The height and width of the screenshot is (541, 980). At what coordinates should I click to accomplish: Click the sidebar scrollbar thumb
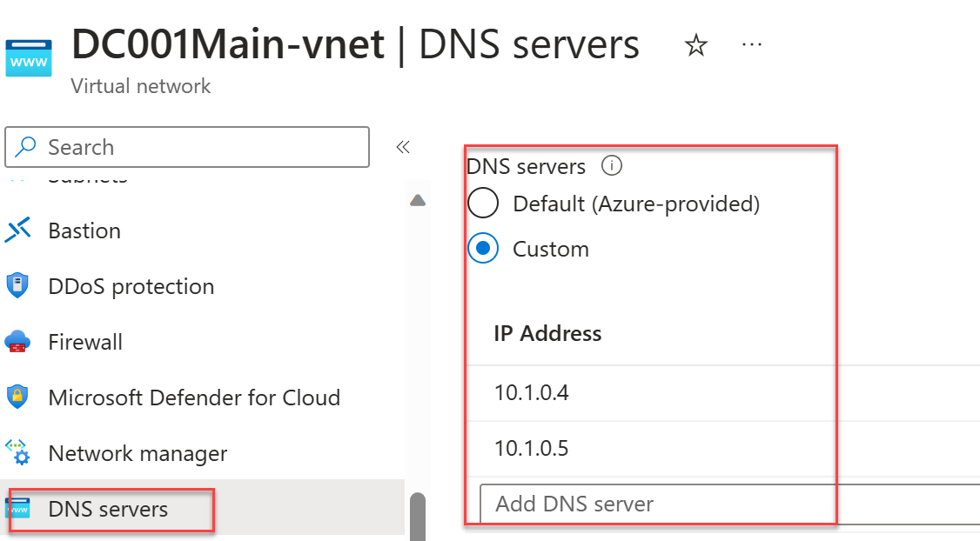pyautogui.click(x=418, y=517)
